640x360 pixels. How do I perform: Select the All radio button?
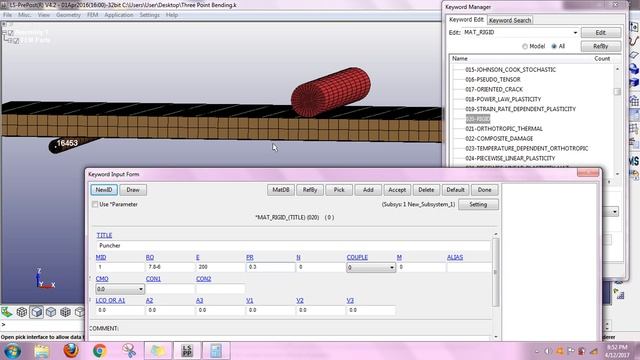click(x=554, y=47)
